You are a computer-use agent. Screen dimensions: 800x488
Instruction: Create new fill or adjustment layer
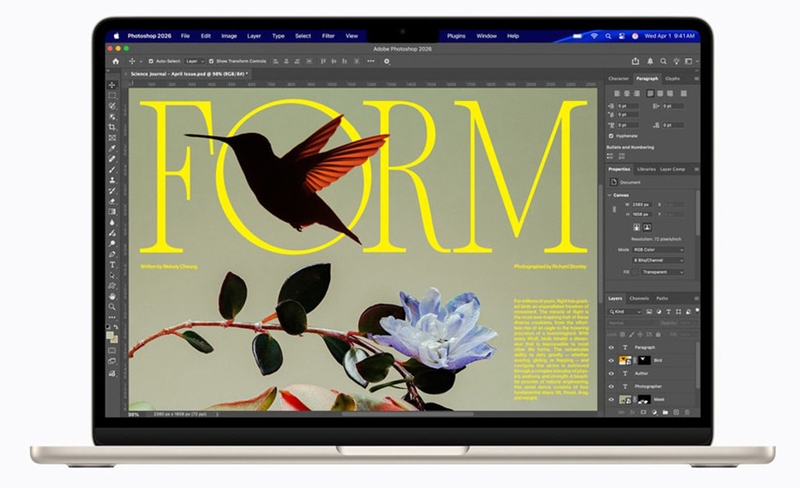655,412
